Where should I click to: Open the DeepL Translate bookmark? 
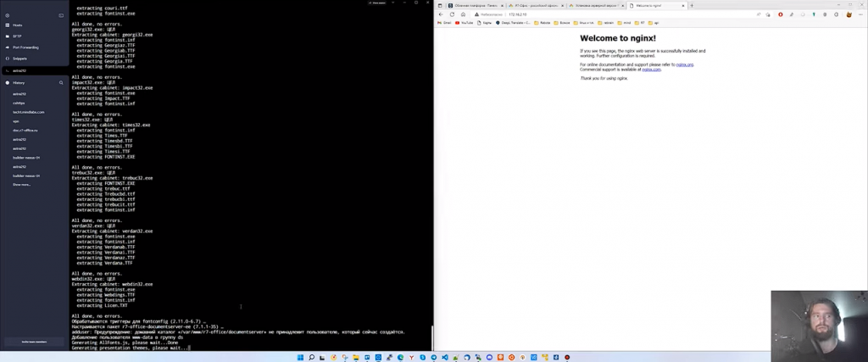click(x=513, y=23)
